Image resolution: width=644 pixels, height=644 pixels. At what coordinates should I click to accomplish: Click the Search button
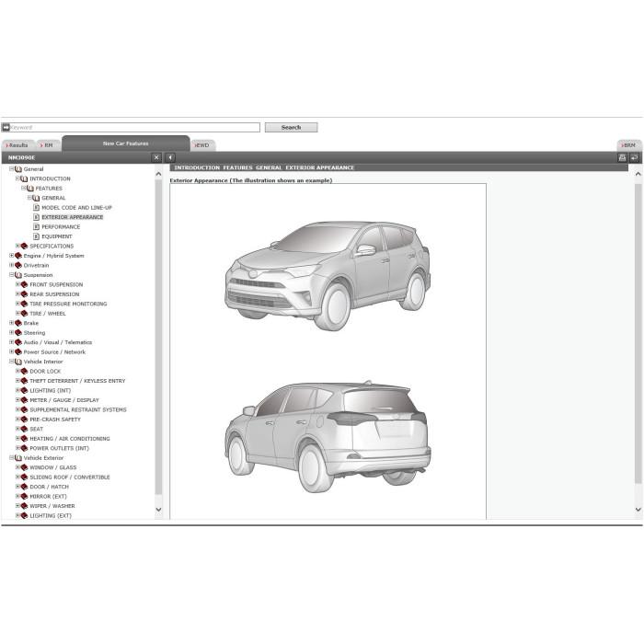(292, 127)
